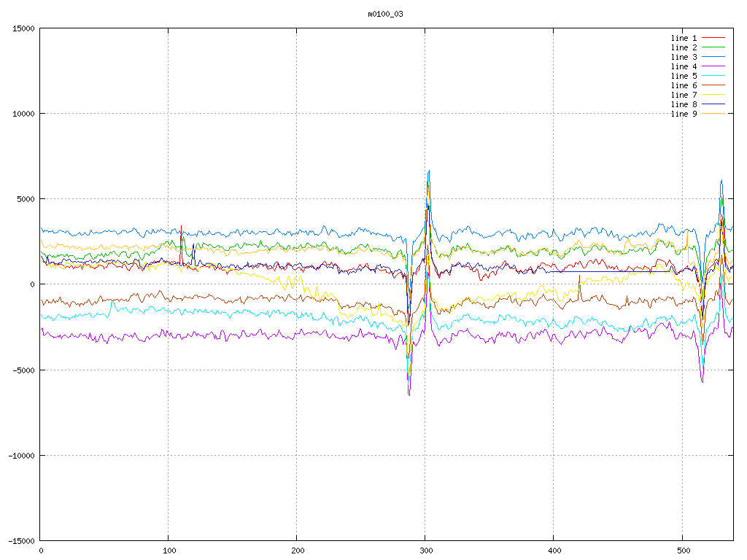Click the -15000 y-axis tick label

point(20,540)
